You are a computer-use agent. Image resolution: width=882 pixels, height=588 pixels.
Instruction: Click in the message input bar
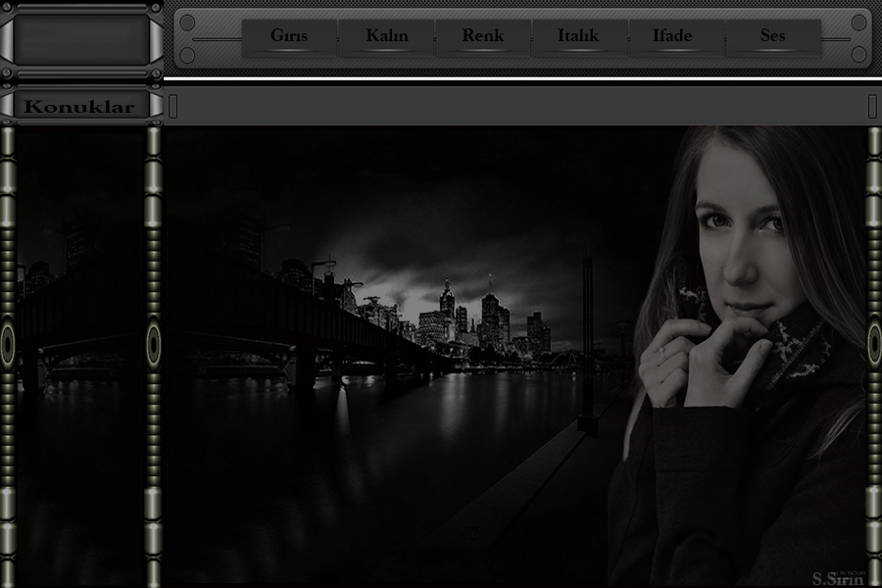519,107
